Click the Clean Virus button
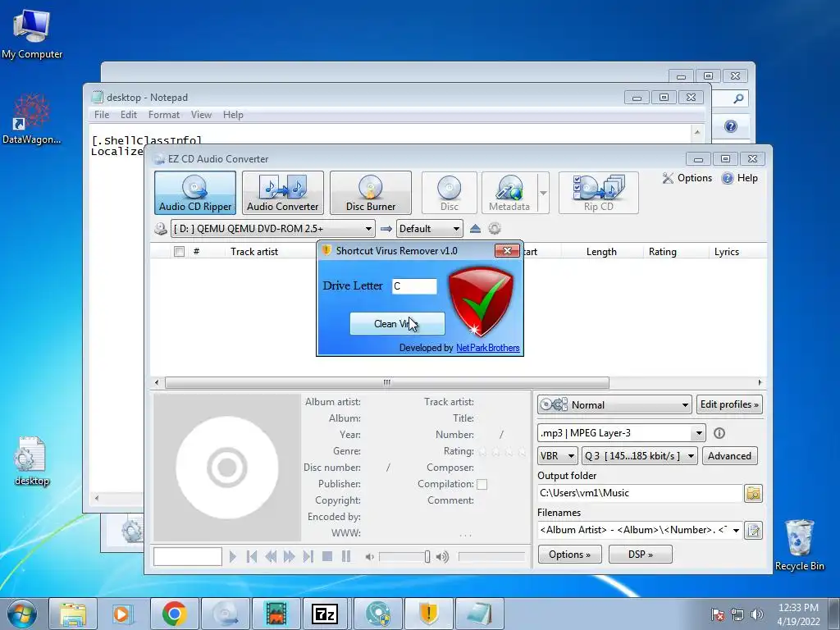This screenshot has height=630, width=840. coord(397,323)
